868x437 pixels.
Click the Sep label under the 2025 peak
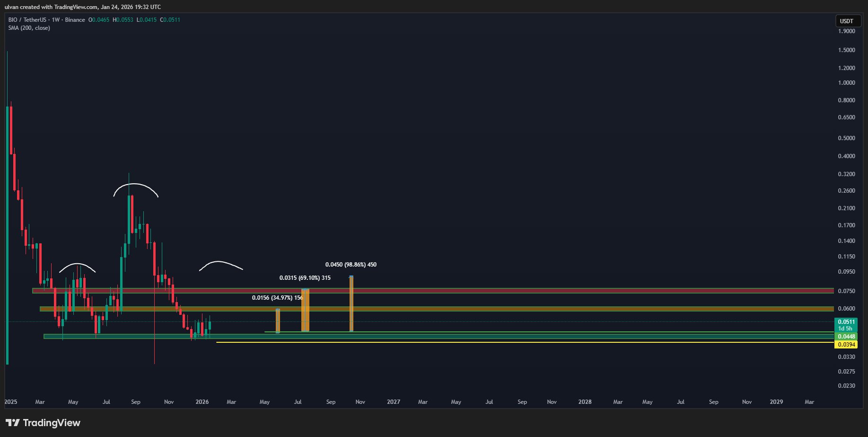click(136, 402)
